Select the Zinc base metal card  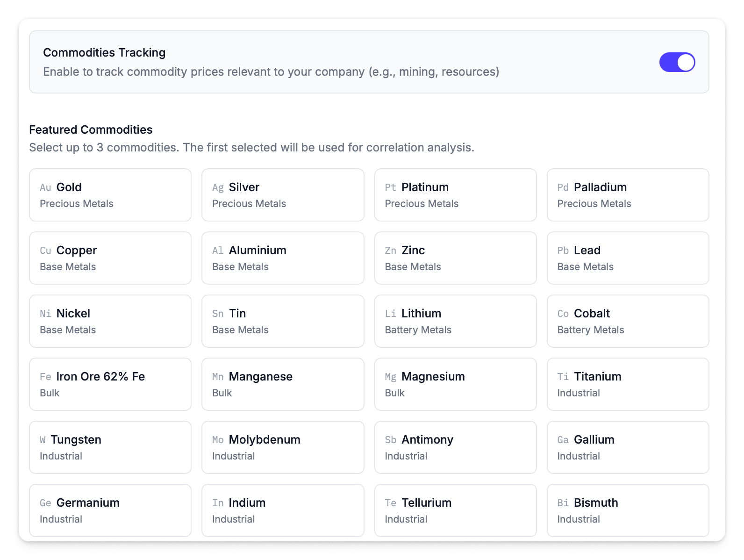[x=455, y=258]
